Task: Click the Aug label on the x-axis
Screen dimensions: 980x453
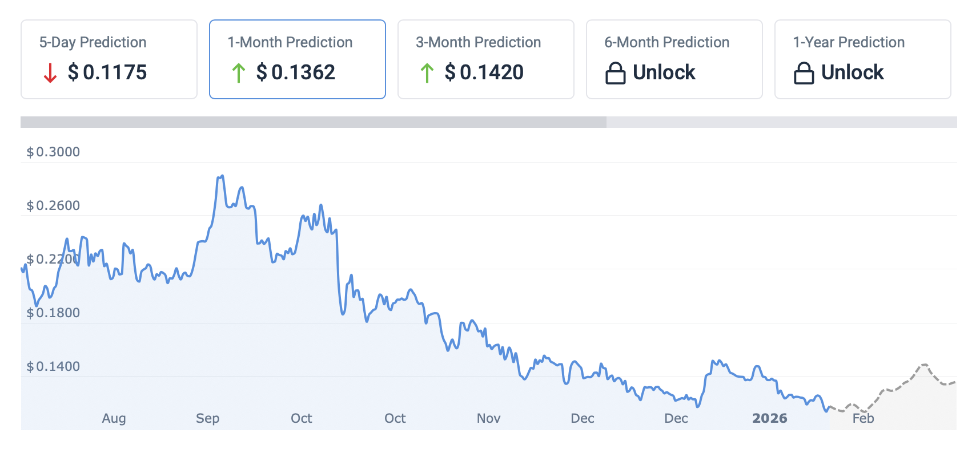Action: point(114,418)
